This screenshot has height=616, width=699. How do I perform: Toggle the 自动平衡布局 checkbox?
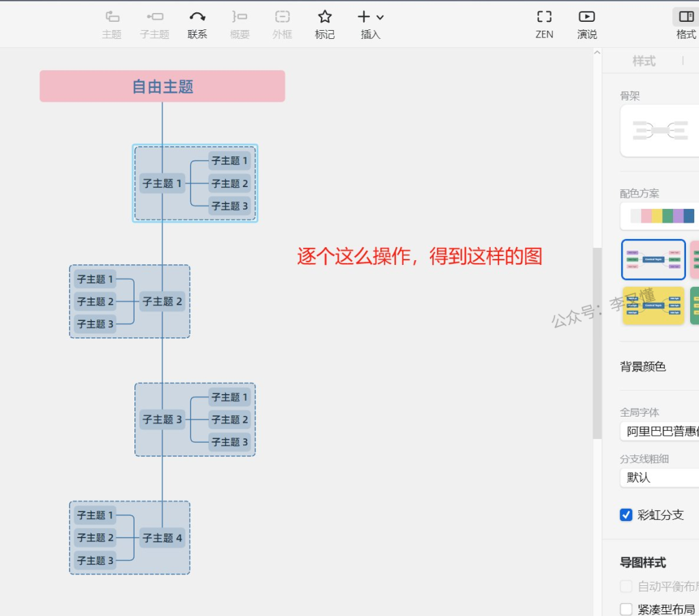[x=626, y=586]
